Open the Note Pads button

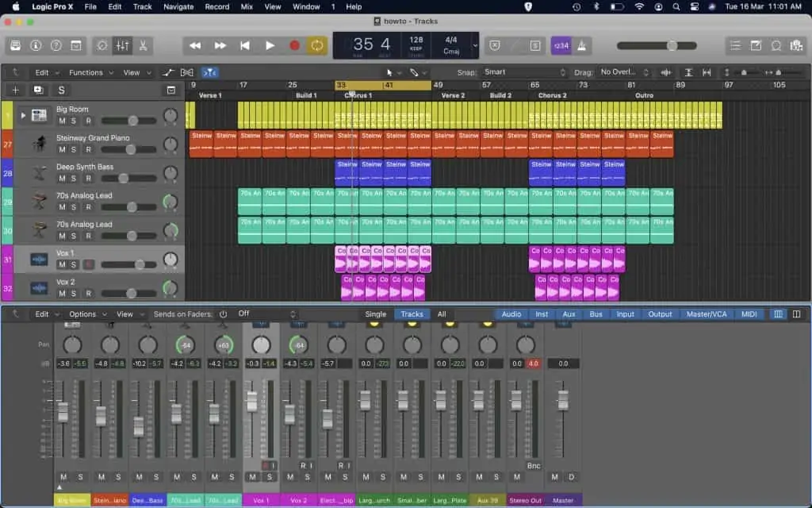pyautogui.click(x=756, y=45)
